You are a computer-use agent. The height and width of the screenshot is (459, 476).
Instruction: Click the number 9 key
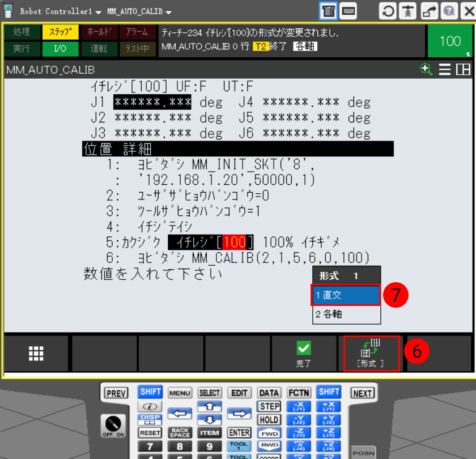[210, 447]
